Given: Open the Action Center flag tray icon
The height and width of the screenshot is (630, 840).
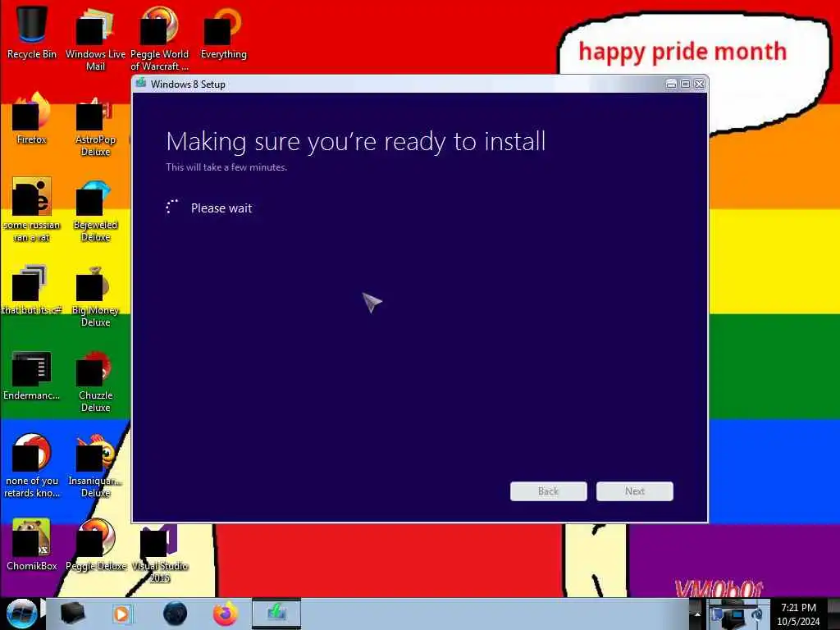Looking at the screenshot, I should coord(718,615).
